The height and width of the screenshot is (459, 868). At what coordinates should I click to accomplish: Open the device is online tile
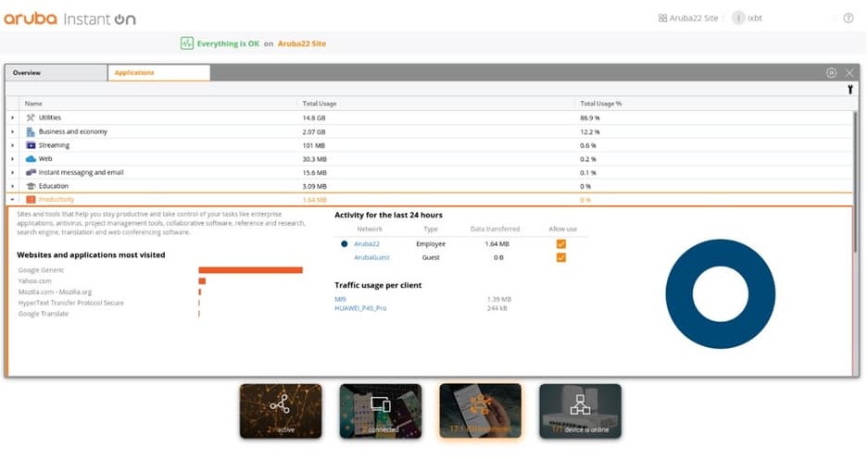click(580, 411)
